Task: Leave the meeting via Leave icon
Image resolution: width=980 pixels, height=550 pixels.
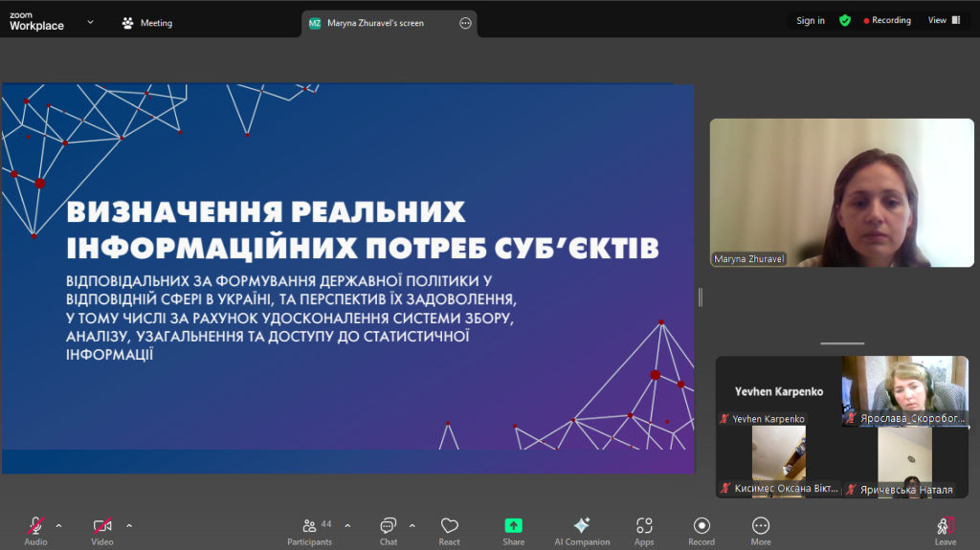Action: coord(946,526)
